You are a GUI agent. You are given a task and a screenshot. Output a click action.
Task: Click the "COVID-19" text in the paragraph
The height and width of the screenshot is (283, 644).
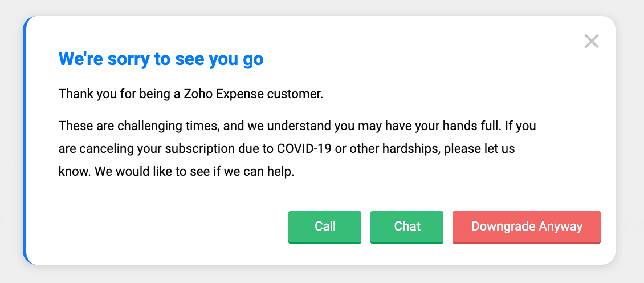point(300,148)
